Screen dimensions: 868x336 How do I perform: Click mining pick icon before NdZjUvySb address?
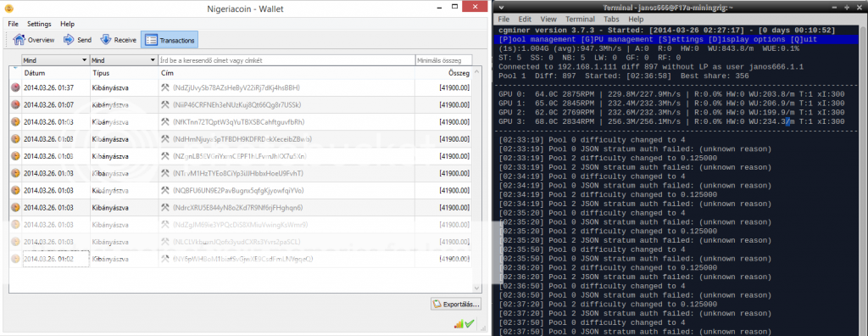click(x=165, y=87)
